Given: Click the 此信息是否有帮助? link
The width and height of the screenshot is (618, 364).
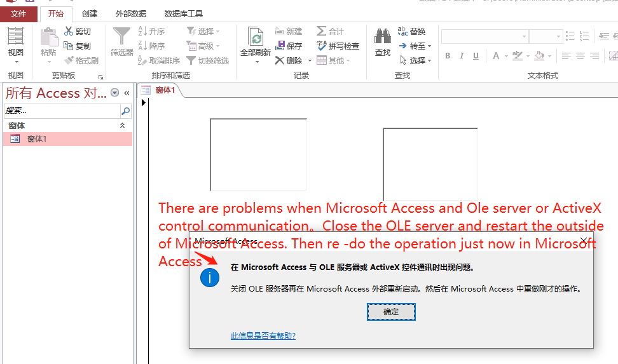Looking at the screenshot, I should tap(263, 335).
